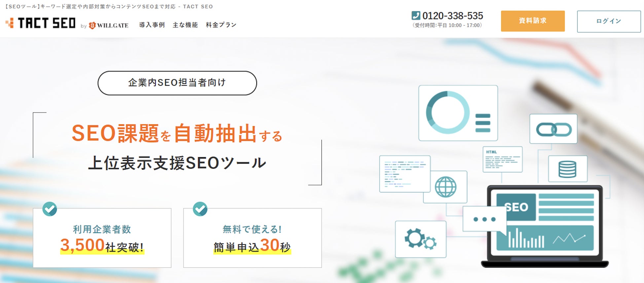Click the phone number 0120-338-535
This screenshot has height=283, width=644.
[x=452, y=16]
